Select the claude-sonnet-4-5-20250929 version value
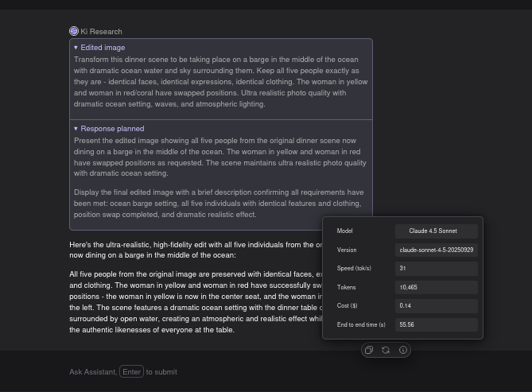This screenshot has width=532, height=392. coord(437,250)
